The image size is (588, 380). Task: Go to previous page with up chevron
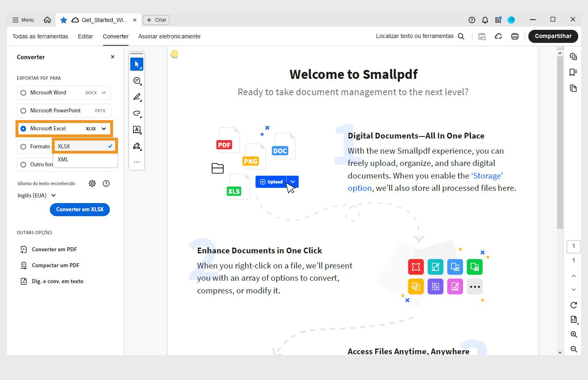click(574, 276)
